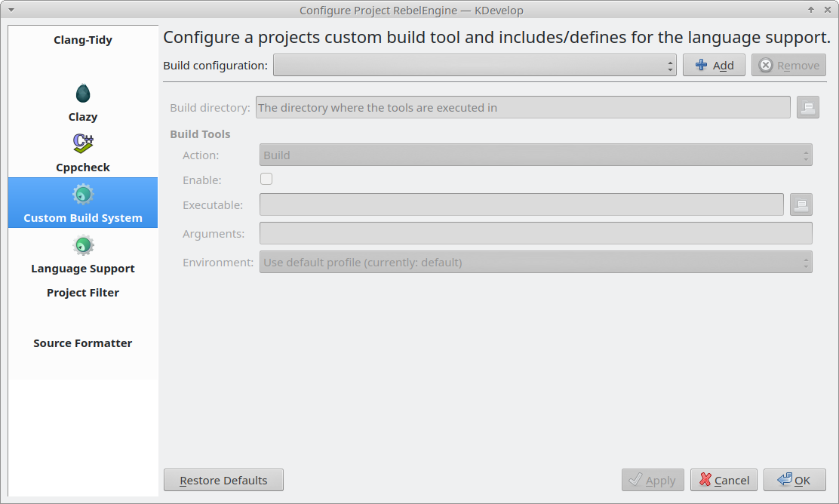839x504 pixels.
Task: Switch to the Clang-Tidy page
Action: coord(83,40)
